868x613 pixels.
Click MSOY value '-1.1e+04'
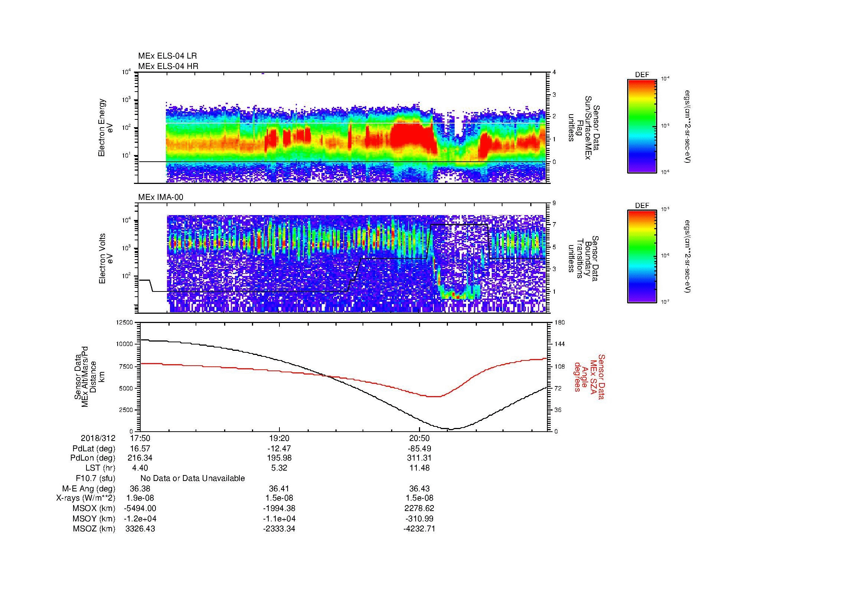click(279, 518)
